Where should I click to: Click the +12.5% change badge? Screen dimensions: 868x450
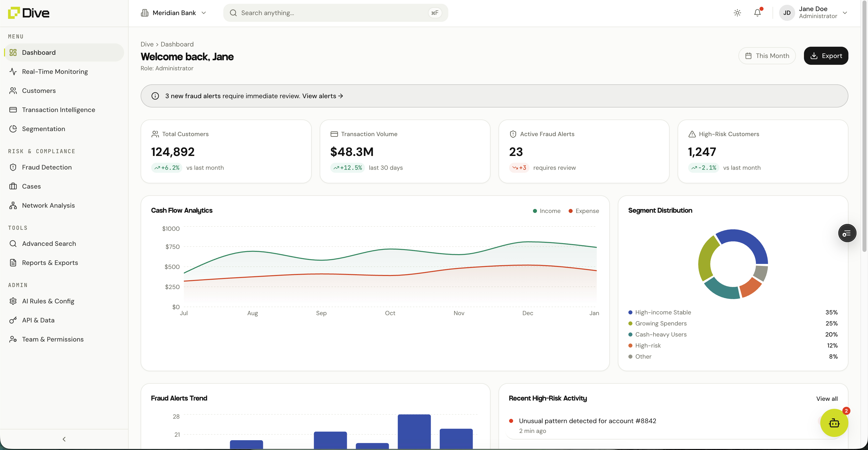(x=347, y=168)
